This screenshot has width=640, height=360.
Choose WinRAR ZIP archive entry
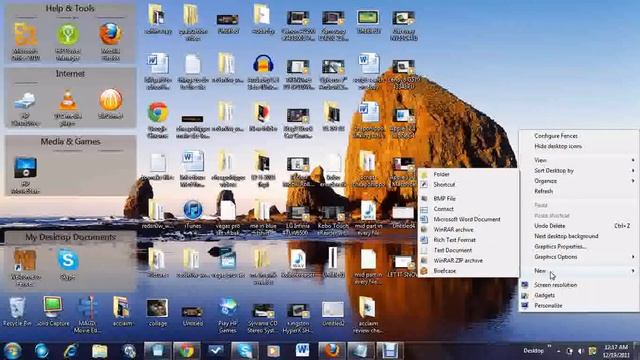tap(468, 260)
